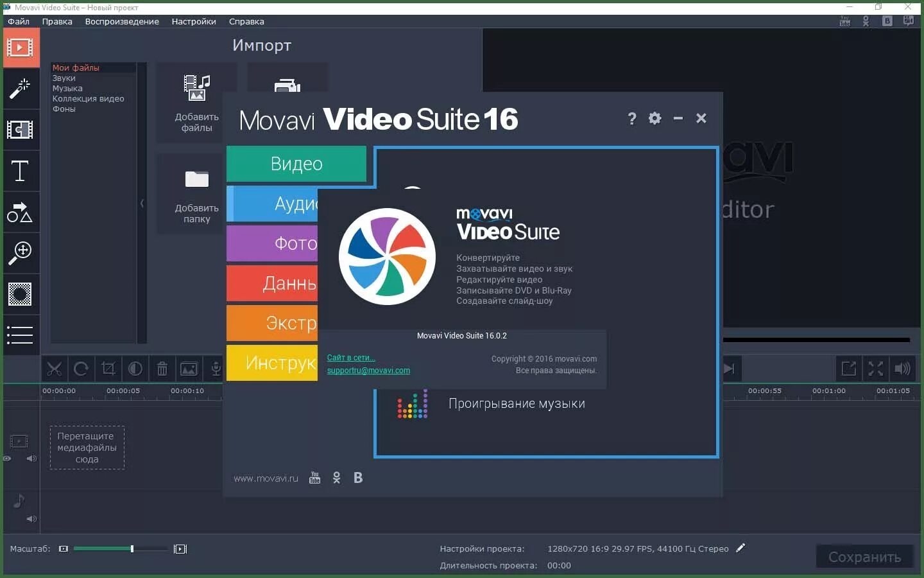Image resolution: width=924 pixels, height=578 pixels.
Task: Open YouTube link in launcher footer
Action: click(x=314, y=478)
